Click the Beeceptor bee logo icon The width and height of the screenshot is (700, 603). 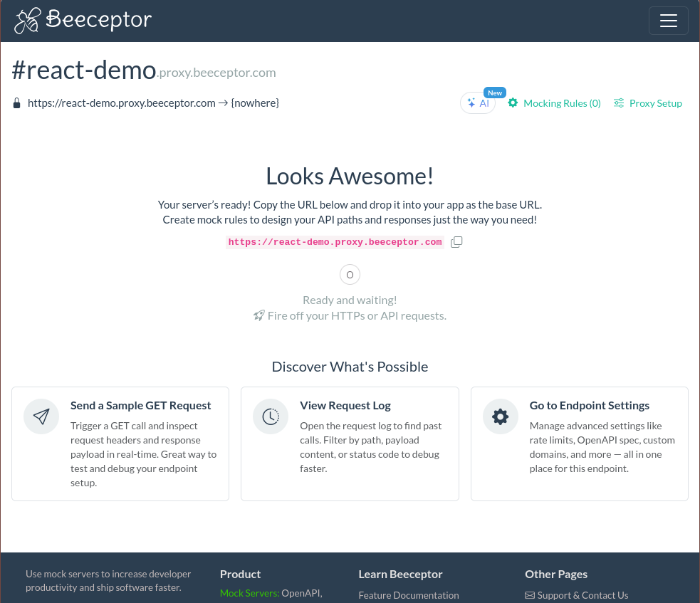26,20
